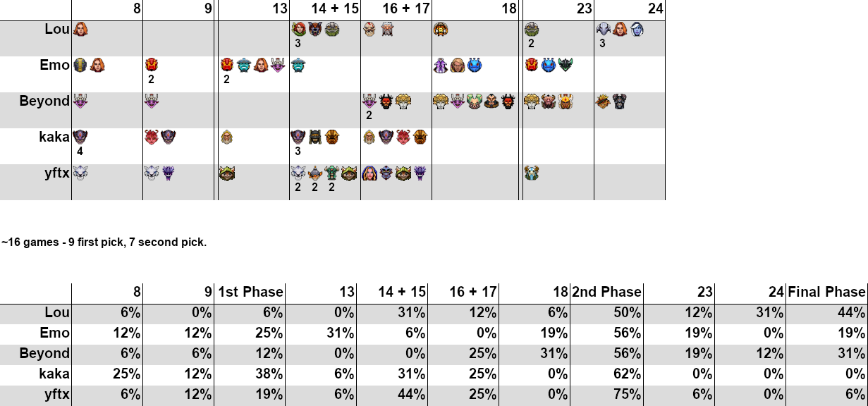This screenshot has width=868, height=406.
Task: Select Lou's 44% Final Phase cell
Action: (827, 313)
